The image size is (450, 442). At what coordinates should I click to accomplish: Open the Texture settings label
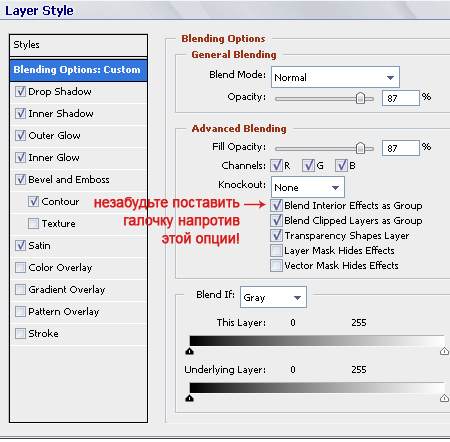pyautogui.click(x=59, y=224)
